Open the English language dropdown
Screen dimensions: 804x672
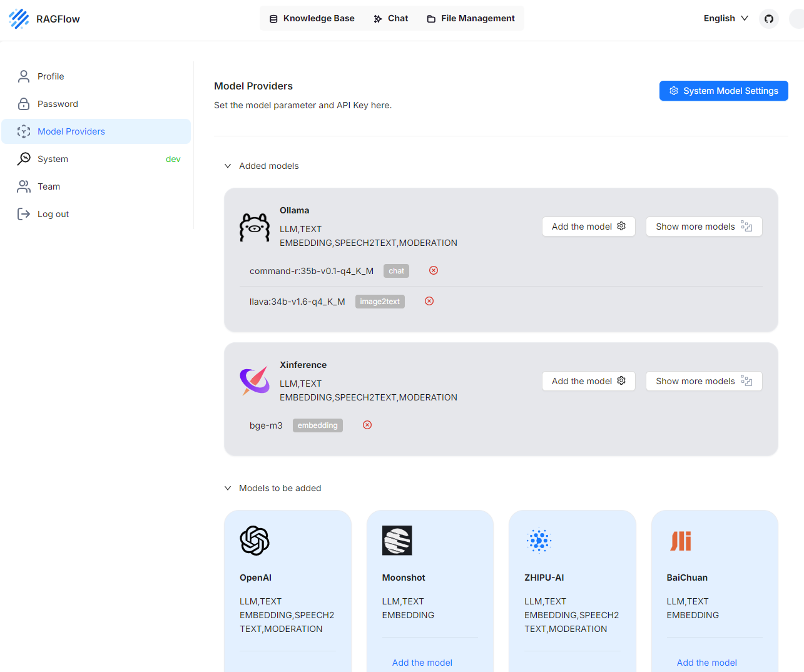point(726,18)
